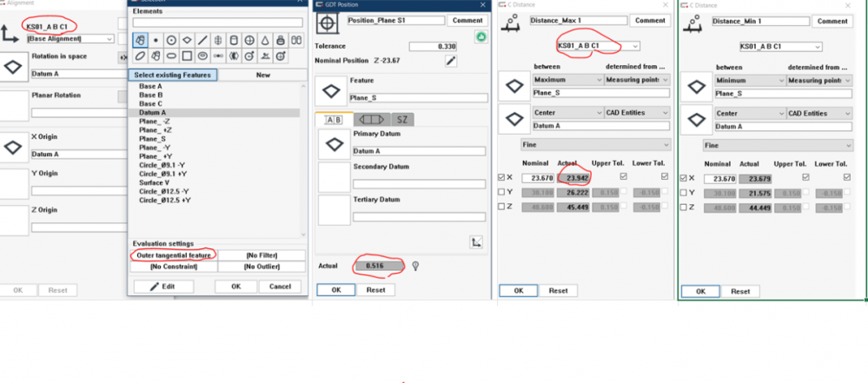This screenshot has height=383, width=868.
Task: Click the green thumbs-up status icon
Action: pos(480,37)
